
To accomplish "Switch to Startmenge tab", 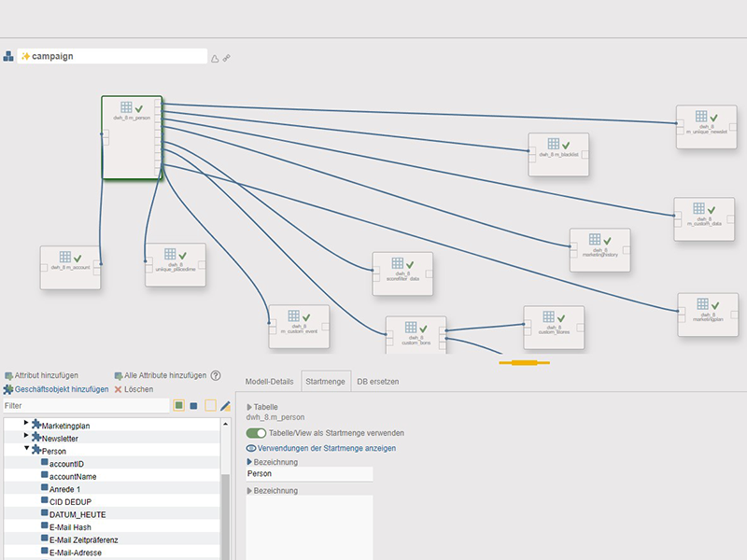I will (x=326, y=382).
